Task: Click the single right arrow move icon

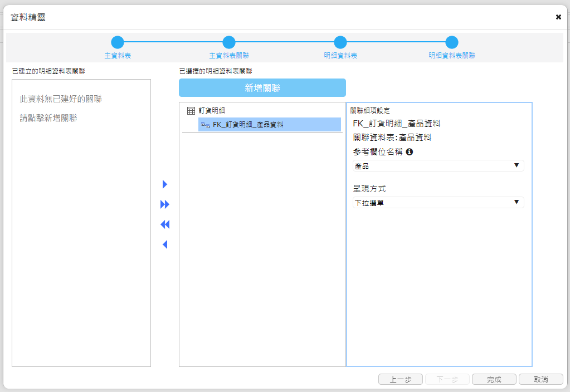Action: pyautogui.click(x=165, y=184)
